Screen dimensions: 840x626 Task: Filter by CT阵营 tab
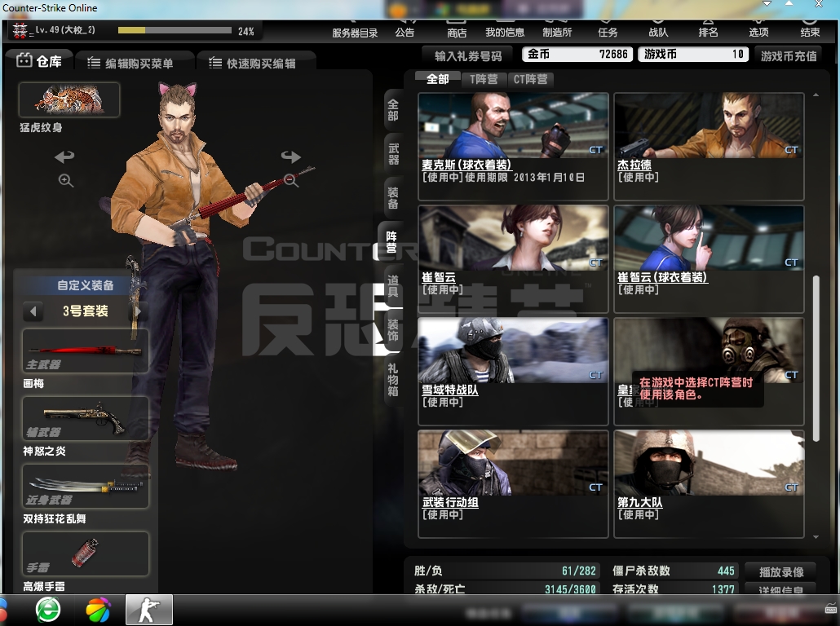coord(530,79)
